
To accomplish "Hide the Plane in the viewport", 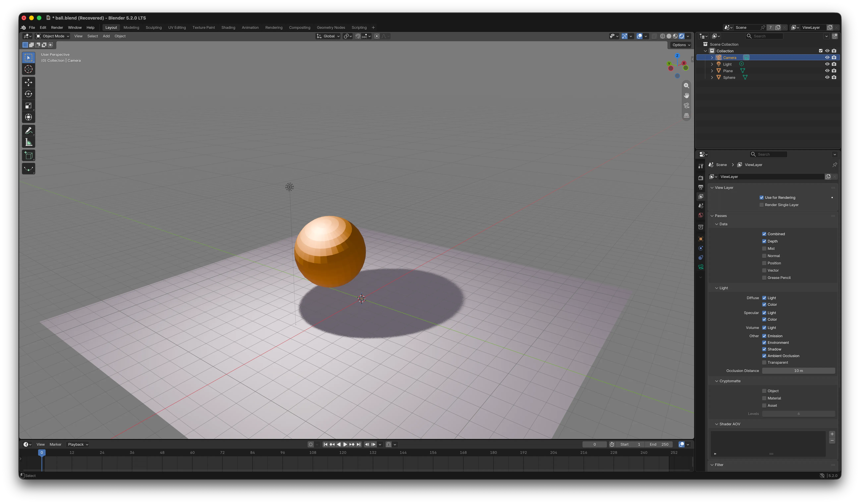I will (827, 71).
